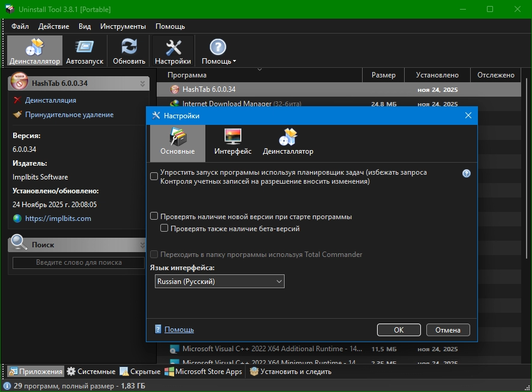Enable checking for beta versions

point(165,229)
